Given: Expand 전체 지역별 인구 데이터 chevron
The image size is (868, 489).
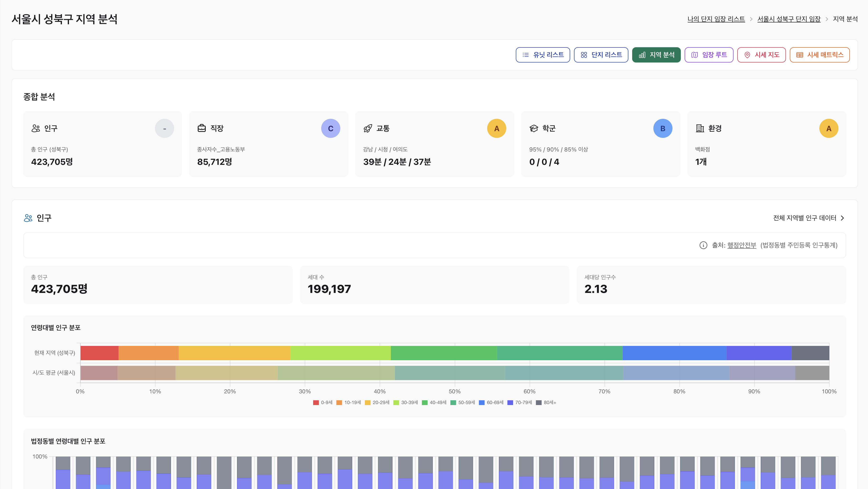Looking at the screenshot, I should coord(842,218).
